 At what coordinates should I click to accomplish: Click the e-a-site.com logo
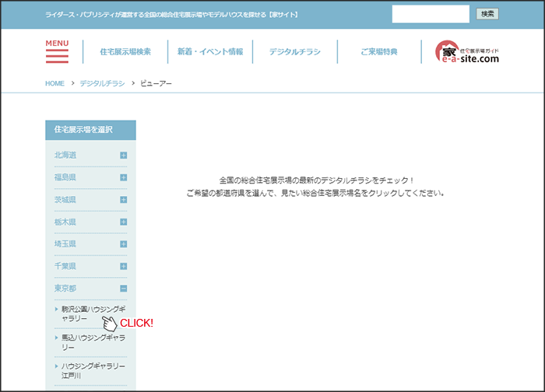467,52
